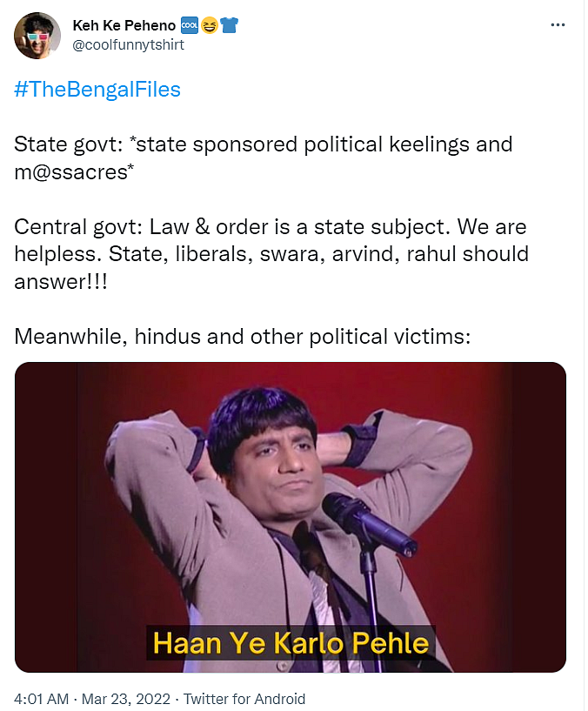Open the Twitter for Android source link
Image resolution: width=588 pixels, height=711 pixels.
point(244,699)
